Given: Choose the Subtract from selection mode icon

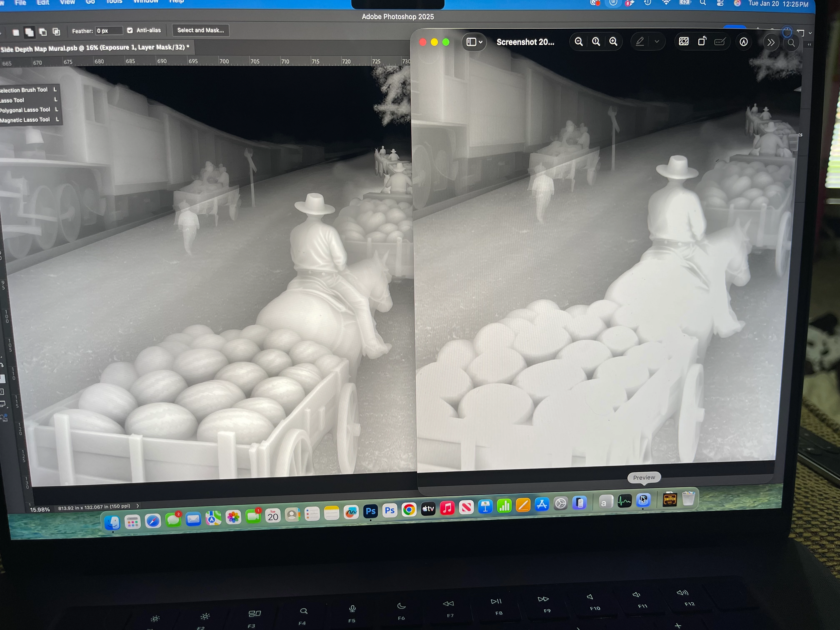Looking at the screenshot, I should point(43,32).
